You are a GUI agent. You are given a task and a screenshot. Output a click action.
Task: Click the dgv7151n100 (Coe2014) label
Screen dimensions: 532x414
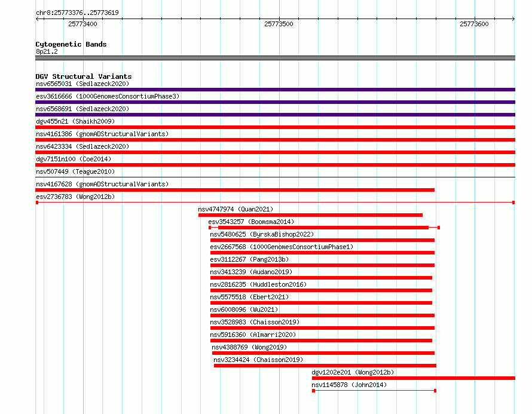coord(74,159)
